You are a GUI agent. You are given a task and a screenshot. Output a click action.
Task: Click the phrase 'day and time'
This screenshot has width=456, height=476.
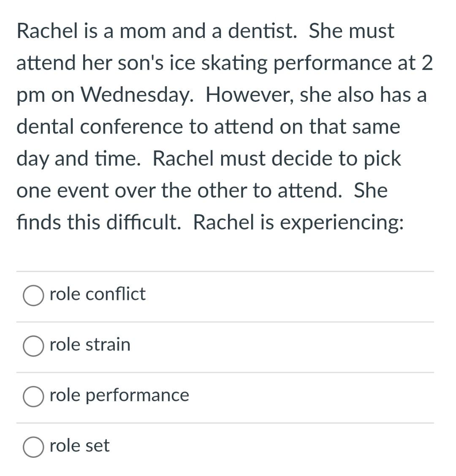click(x=77, y=158)
